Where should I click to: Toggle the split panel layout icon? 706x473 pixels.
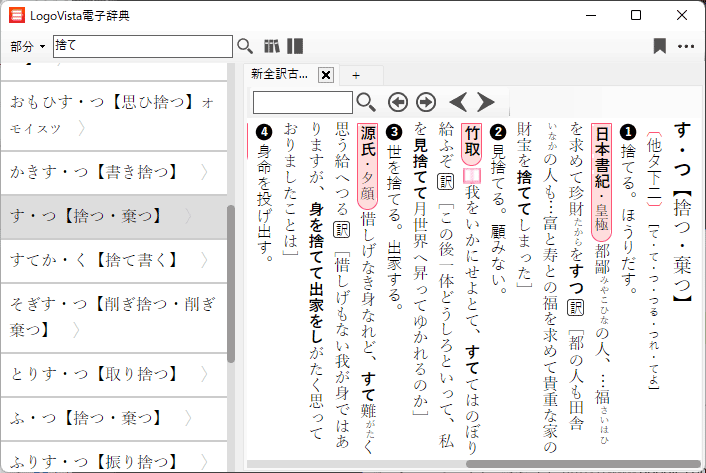[x=295, y=46]
